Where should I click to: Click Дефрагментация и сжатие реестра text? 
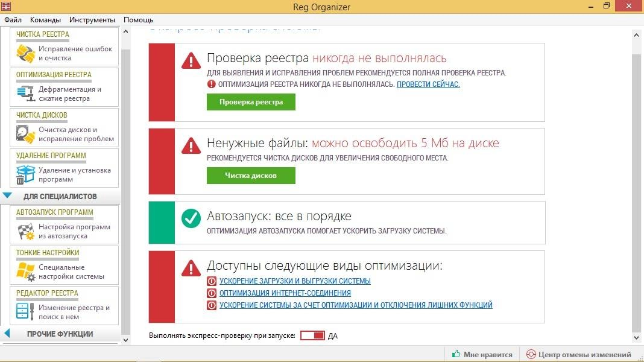point(70,94)
